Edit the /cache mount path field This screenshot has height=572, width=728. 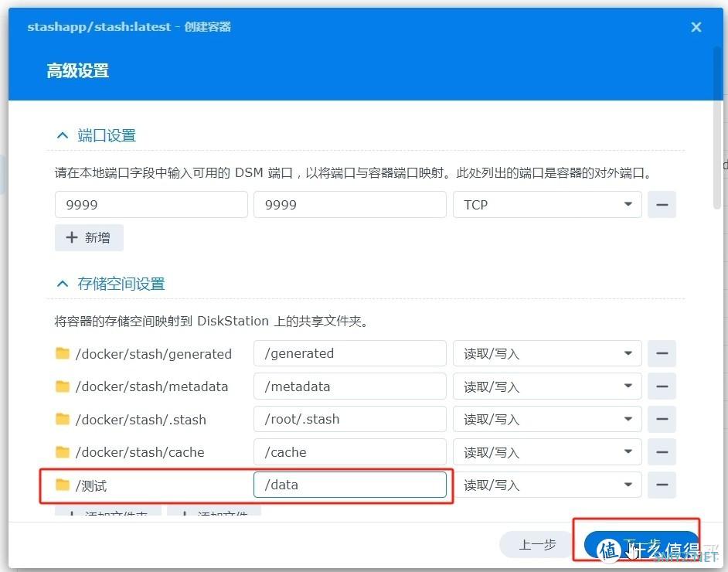coord(349,451)
